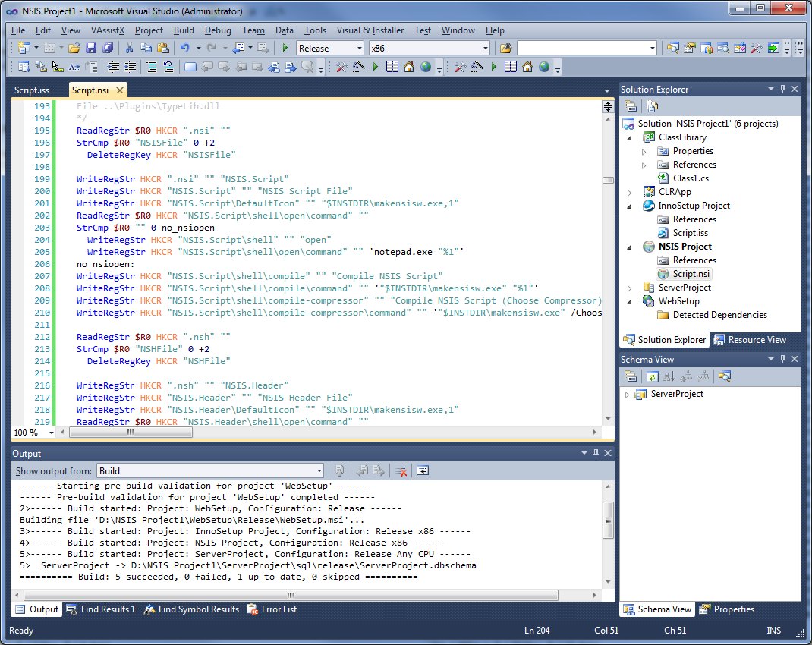Expand the CLRApp project node

(628, 191)
